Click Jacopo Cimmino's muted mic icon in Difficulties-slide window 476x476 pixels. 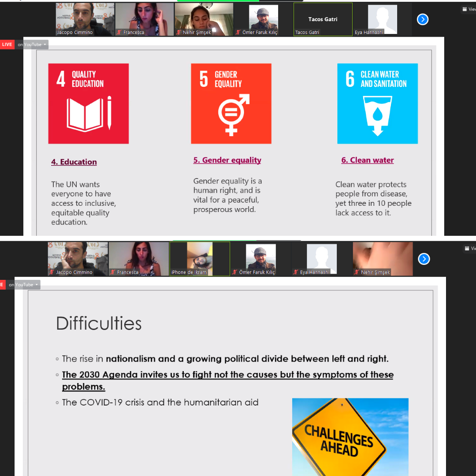coord(52,272)
